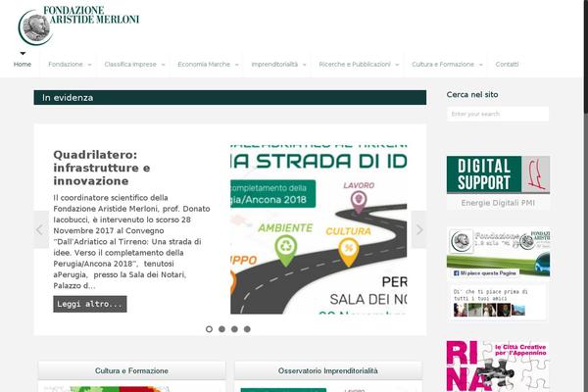Go to previous slide arrow
This screenshot has height=392, width=588.
click(41, 229)
